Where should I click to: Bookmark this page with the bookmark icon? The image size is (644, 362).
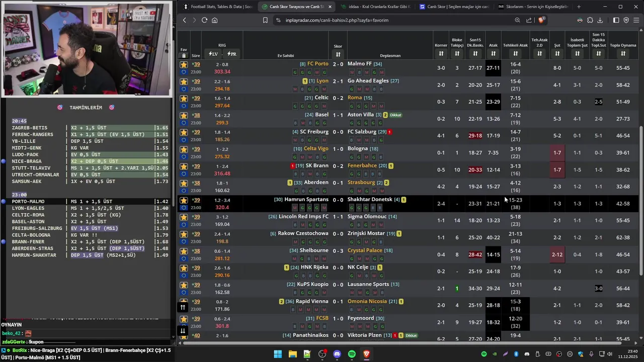click(x=265, y=20)
